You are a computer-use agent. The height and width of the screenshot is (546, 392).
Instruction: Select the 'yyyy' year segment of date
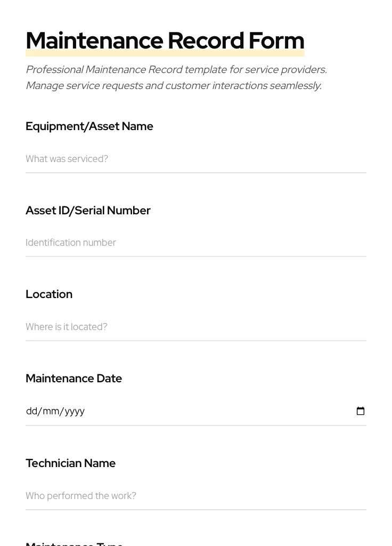coord(75,411)
